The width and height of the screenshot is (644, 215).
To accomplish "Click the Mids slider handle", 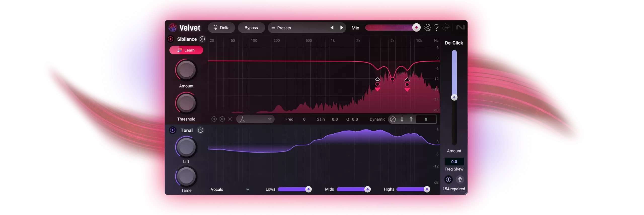I will pos(367,189).
